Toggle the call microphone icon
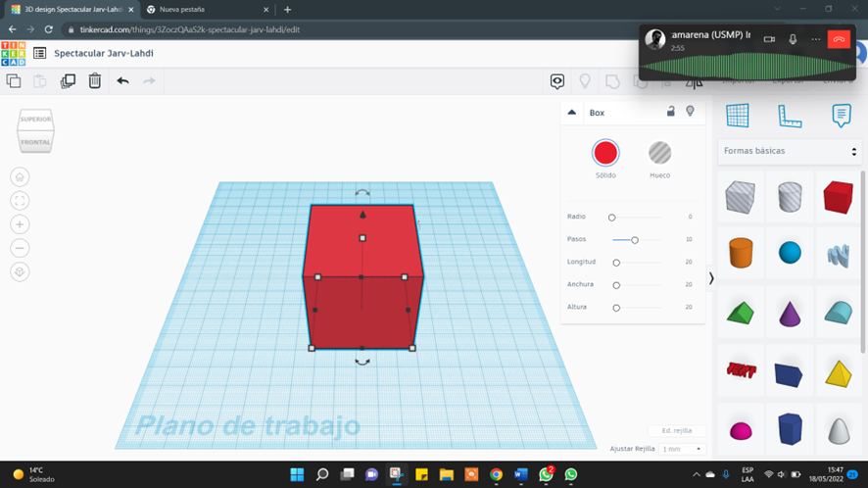 click(x=793, y=39)
